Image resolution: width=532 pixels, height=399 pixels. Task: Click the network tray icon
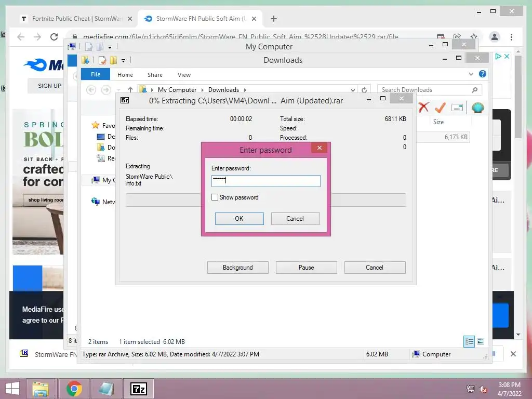pos(471,389)
